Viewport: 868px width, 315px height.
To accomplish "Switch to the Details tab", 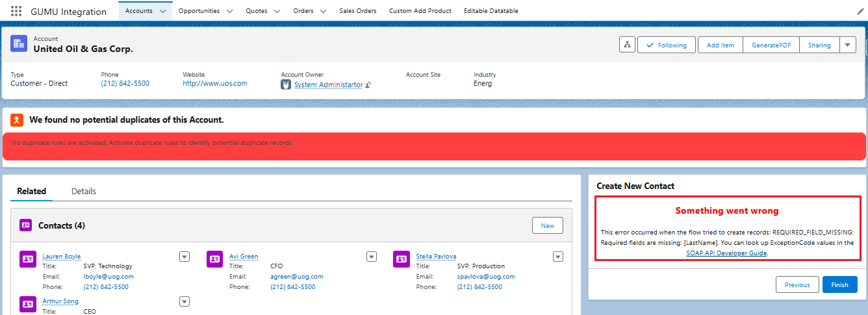I will point(84,191).
